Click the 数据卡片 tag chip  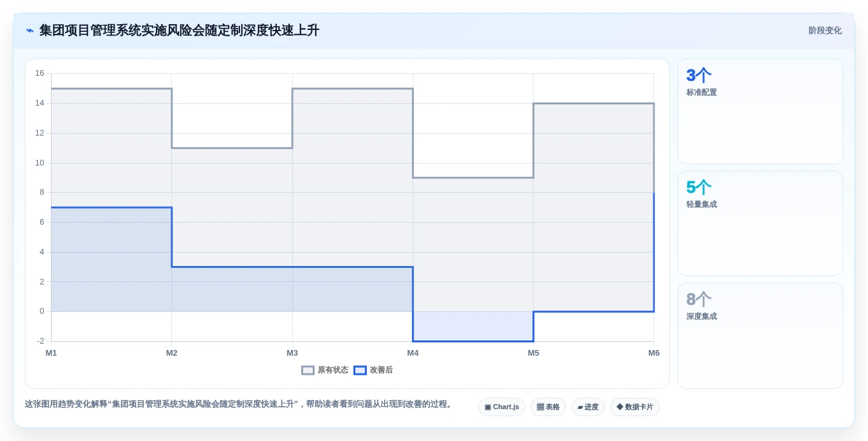pyautogui.click(x=635, y=407)
